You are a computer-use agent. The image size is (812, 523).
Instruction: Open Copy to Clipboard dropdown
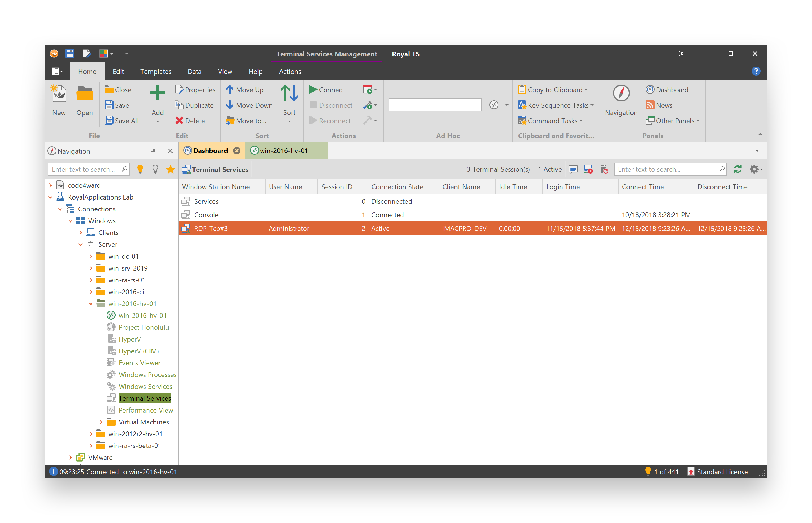coord(553,90)
